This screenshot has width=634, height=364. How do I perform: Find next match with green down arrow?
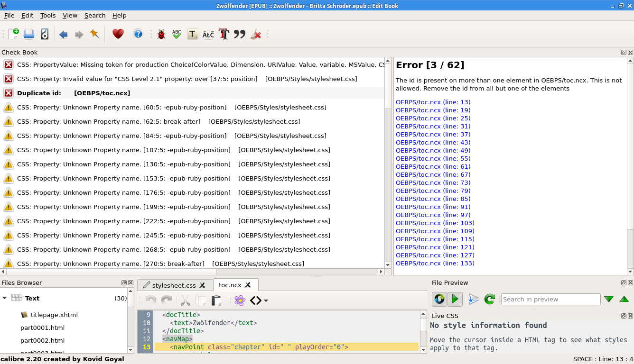[x=609, y=299]
